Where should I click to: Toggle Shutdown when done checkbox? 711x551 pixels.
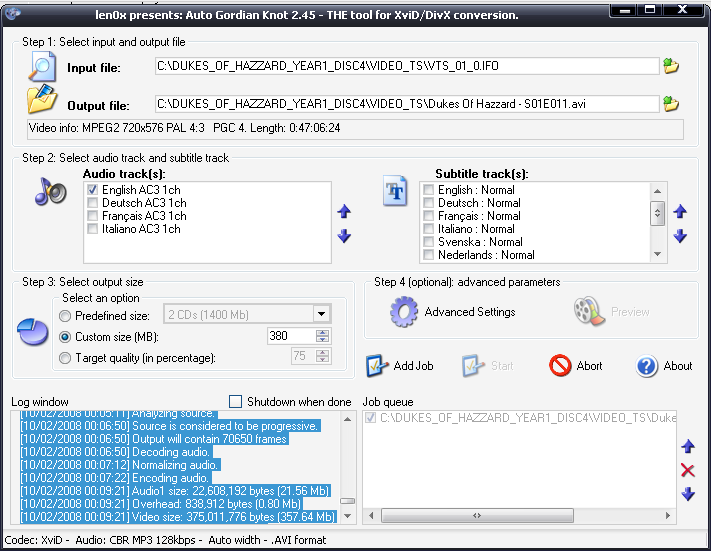pos(235,402)
